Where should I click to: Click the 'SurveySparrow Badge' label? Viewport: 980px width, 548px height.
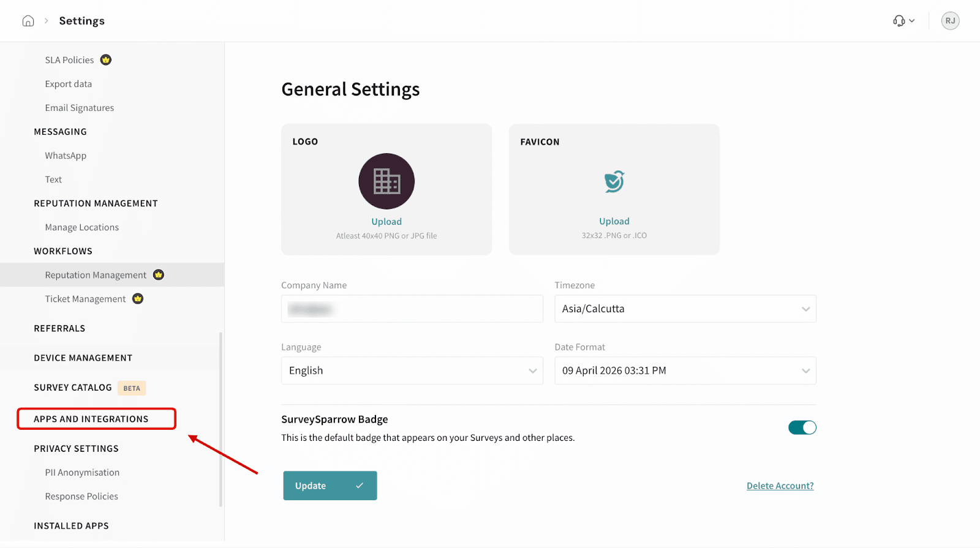(x=334, y=419)
